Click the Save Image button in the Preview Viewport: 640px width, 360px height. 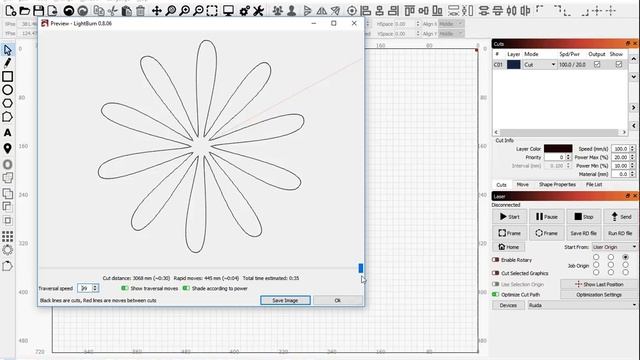[x=285, y=300]
